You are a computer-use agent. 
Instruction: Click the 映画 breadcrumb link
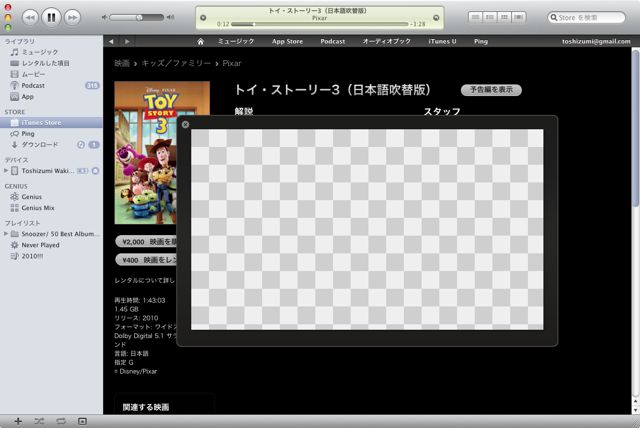tap(122, 63)
